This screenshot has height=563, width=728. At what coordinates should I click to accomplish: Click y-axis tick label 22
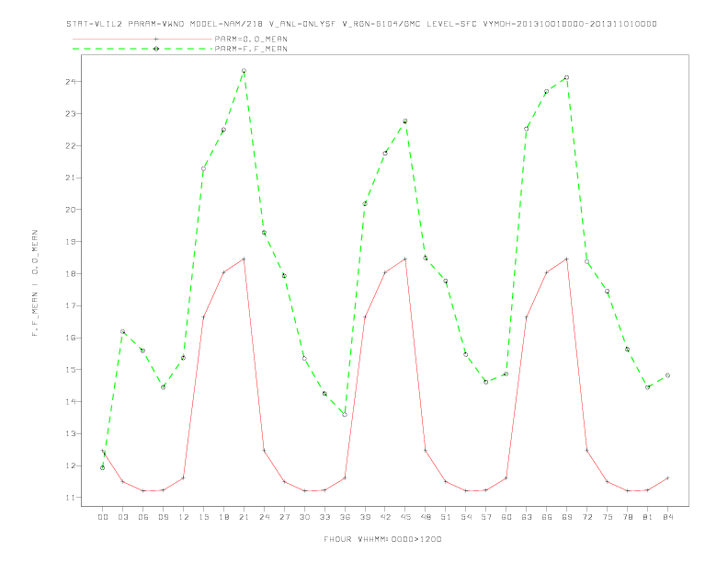(71, 146)
